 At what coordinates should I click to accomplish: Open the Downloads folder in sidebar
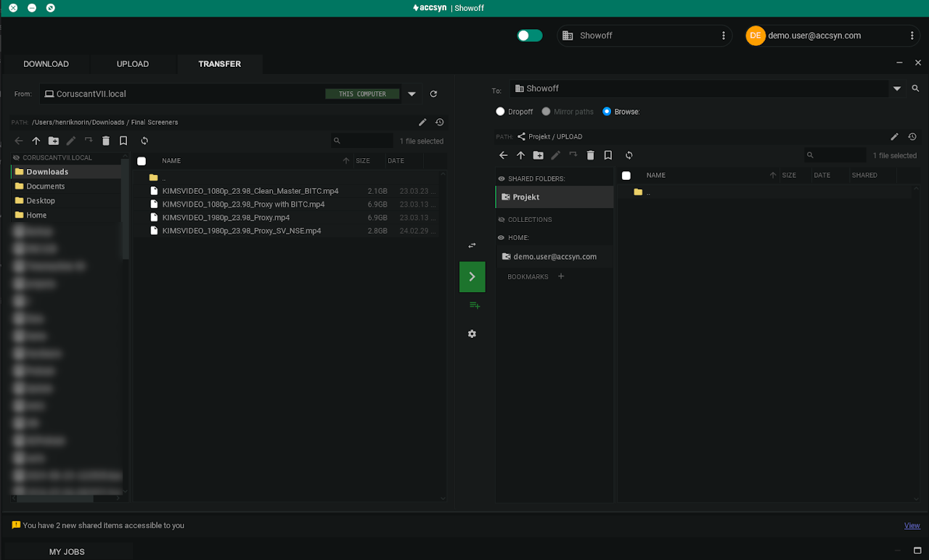(67, 172)
